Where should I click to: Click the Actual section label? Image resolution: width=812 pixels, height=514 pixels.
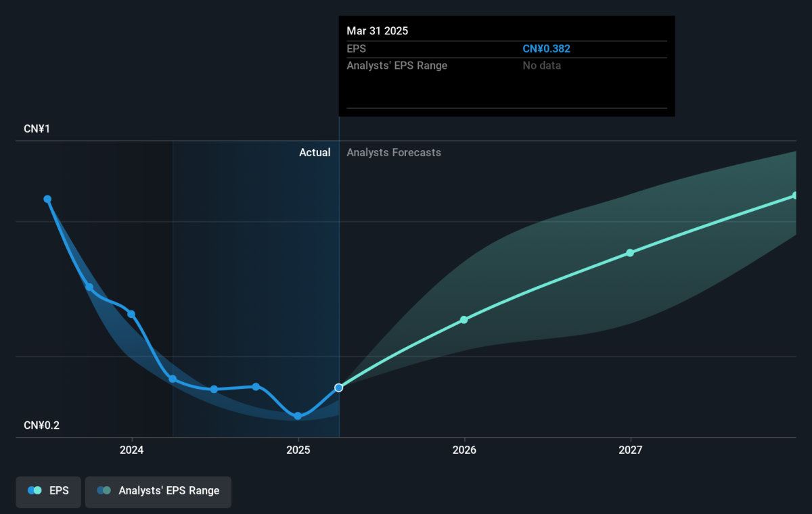(315, 153)
